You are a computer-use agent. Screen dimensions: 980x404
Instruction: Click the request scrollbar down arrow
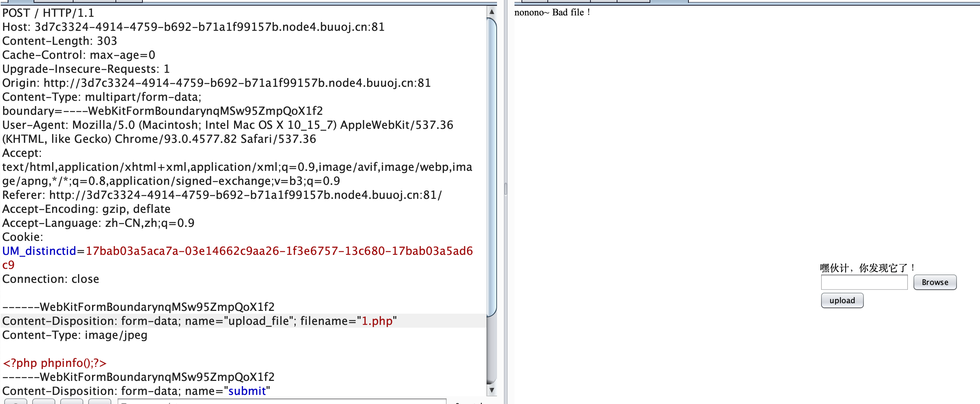pos(491,390)
